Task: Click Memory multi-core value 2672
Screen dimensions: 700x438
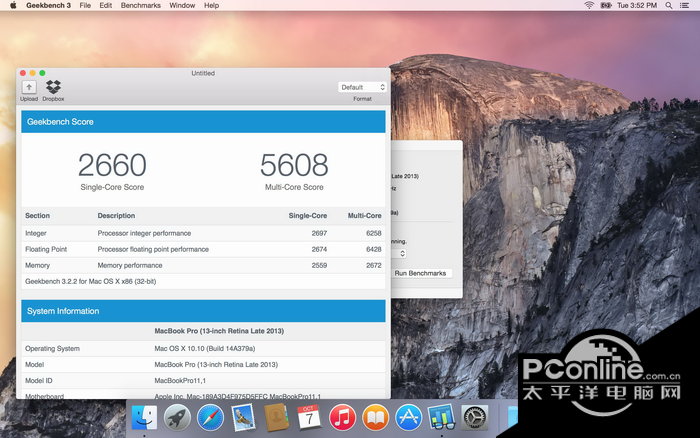Action: (374, 265)
